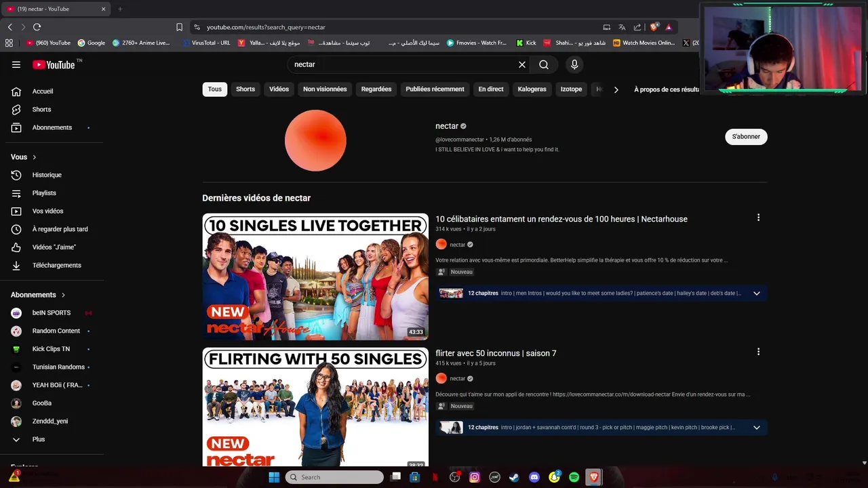Open Instagram from the taskbar
The width and height of the screenshot is (868, 488).
tap(475, 477)
